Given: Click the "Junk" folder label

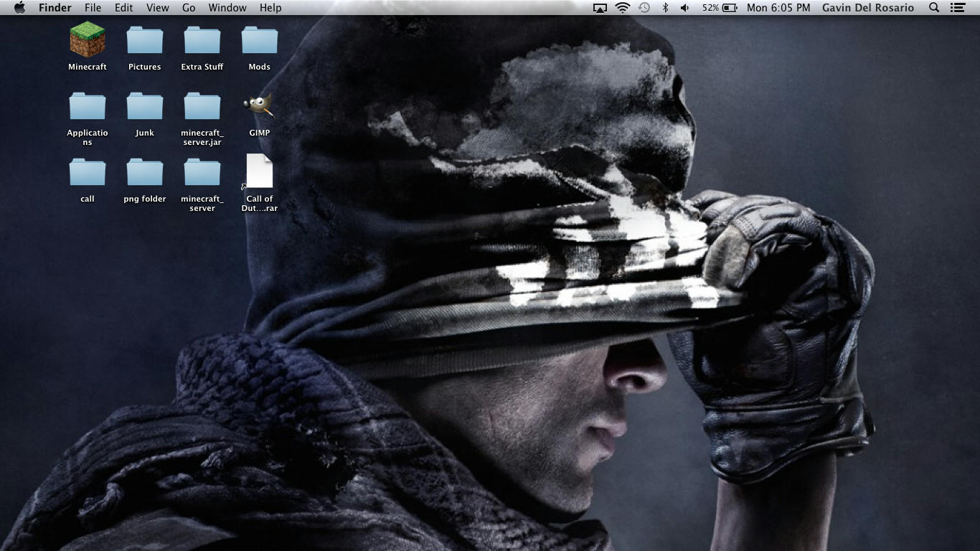Looking at the screenshot, I should [145, 133].
